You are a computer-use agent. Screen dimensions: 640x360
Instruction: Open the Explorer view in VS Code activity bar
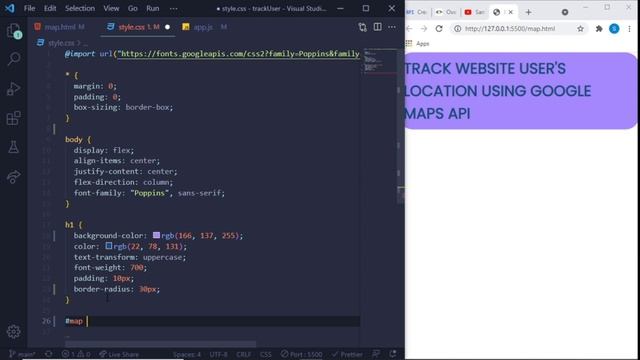13,31
